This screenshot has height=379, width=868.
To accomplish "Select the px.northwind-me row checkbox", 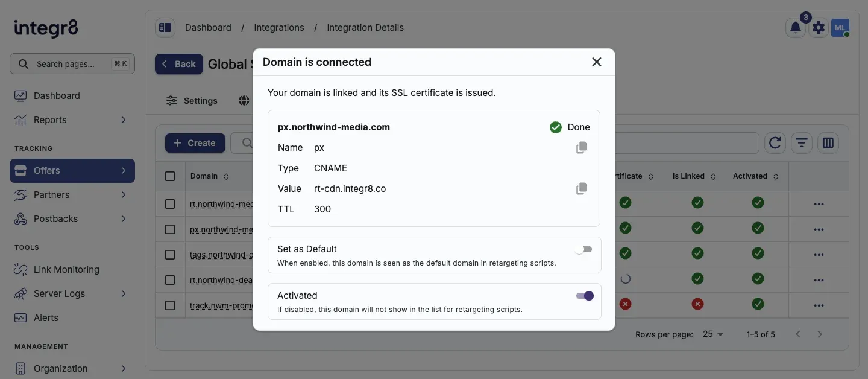I will pyautogui.click(x=170, y=229).
